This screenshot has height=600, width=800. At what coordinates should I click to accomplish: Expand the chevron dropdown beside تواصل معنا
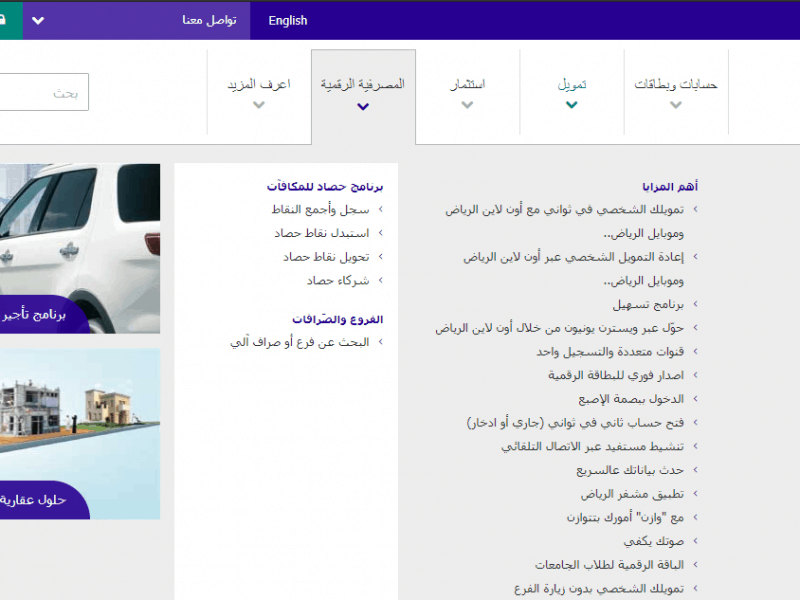coord(38,21)
